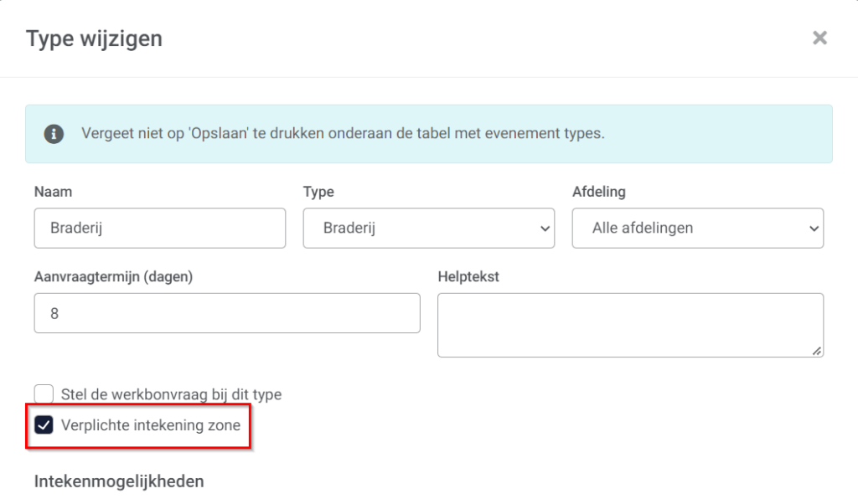Open the Afdeling dropdown
Screen dimensions: 858x504
click(698, 228)
